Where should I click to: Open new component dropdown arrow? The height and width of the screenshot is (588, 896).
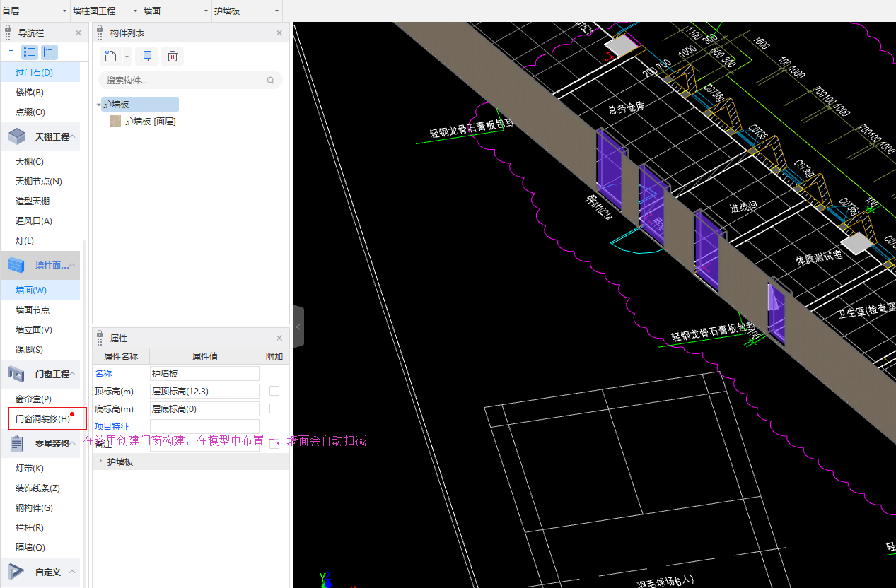click(127, 57)
